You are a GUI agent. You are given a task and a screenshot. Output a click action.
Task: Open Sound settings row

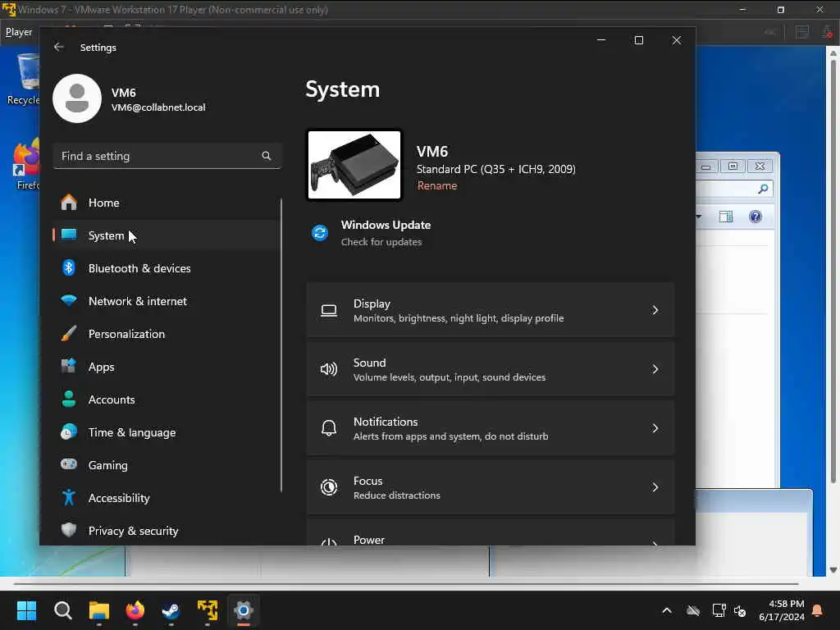tap(491, 369)
